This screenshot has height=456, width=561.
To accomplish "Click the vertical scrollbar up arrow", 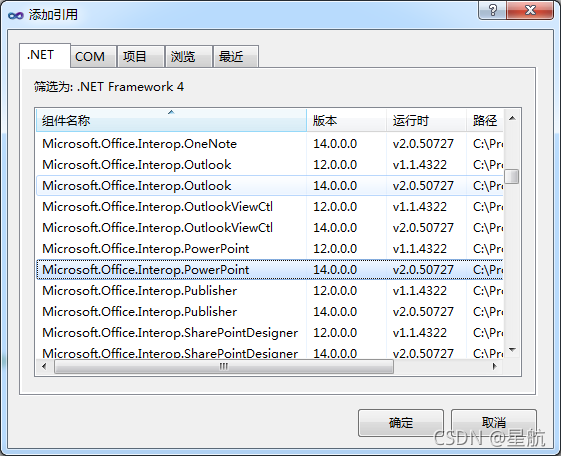I will [512, 118].
